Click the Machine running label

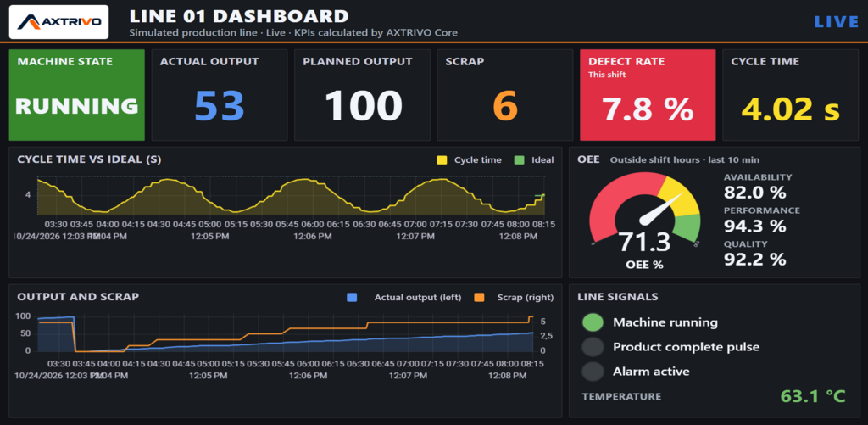665,322
